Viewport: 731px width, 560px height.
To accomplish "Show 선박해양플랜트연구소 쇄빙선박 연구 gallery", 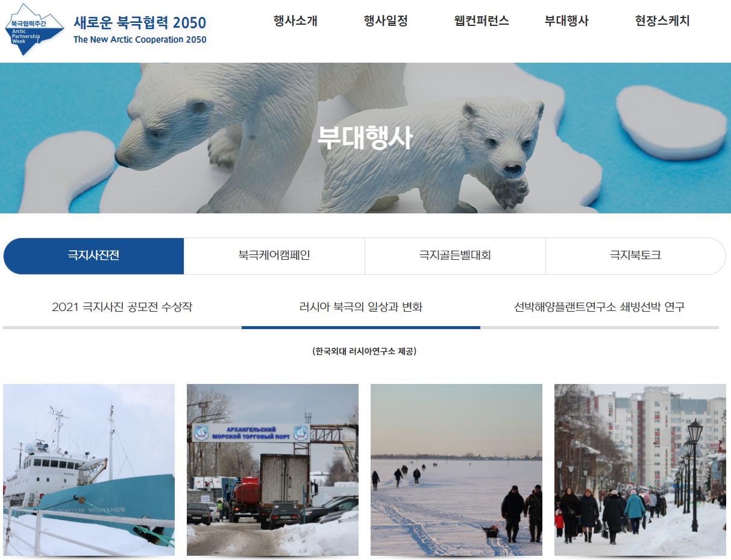I will point(600,307).
